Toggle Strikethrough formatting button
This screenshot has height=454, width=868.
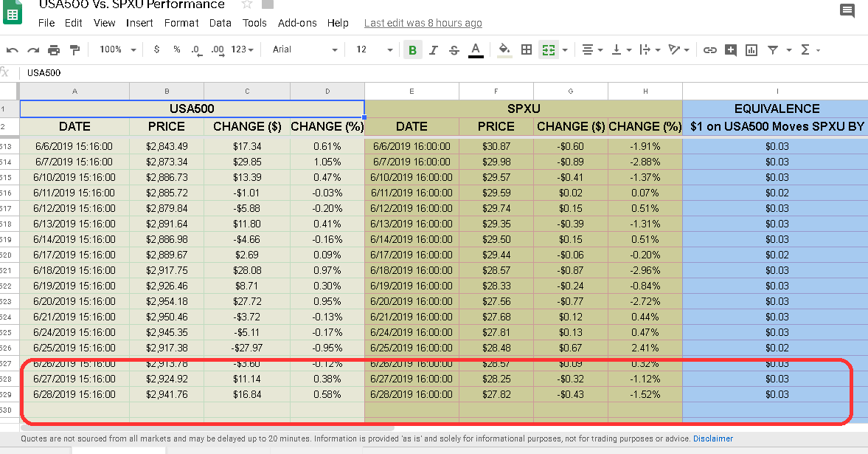(454, 50)
